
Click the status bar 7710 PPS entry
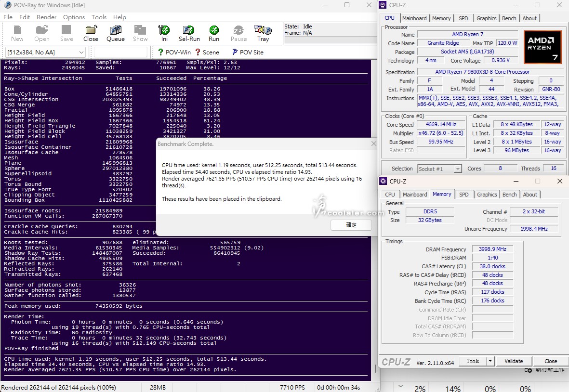pyautogui.click(x=292, y=387)
